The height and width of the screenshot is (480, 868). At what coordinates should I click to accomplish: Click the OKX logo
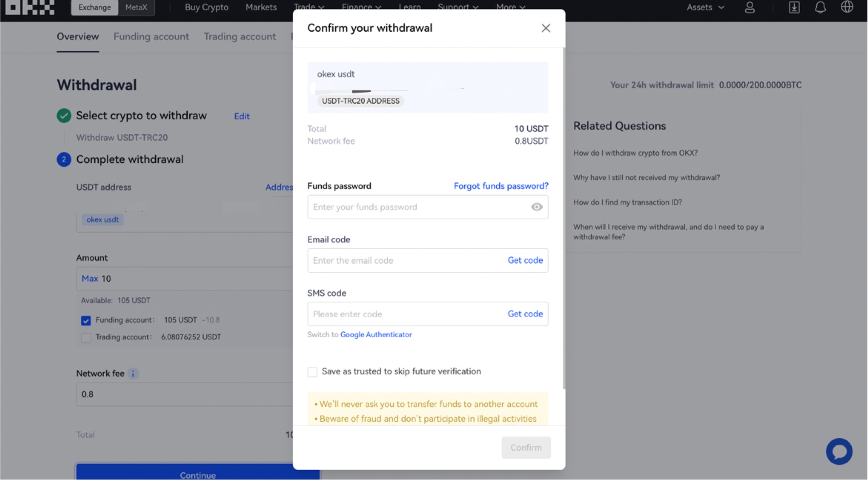(x=30, y=7)
